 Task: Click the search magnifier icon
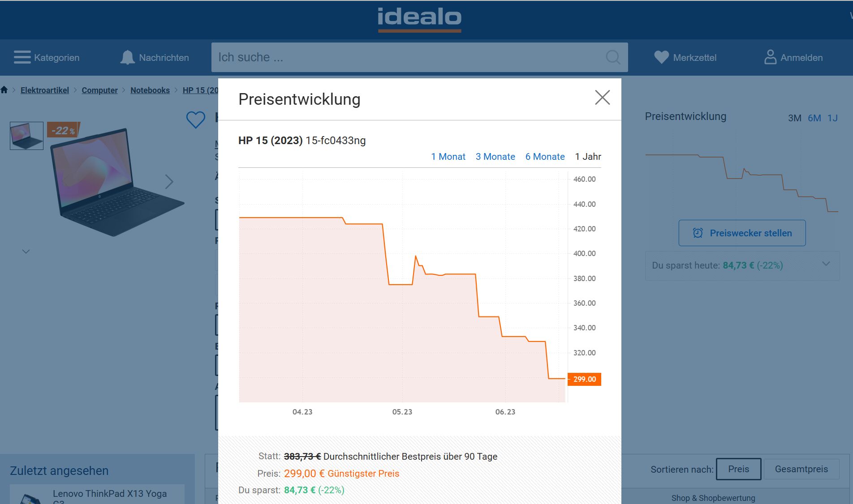pyautogui.click(x=613, y=57)
